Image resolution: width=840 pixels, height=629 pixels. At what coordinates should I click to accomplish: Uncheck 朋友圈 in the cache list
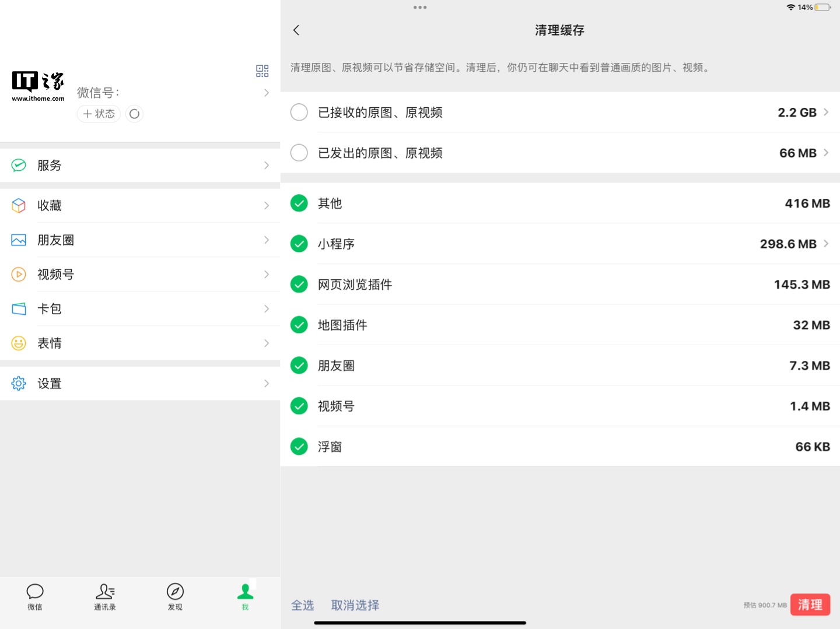coord(299,366)
